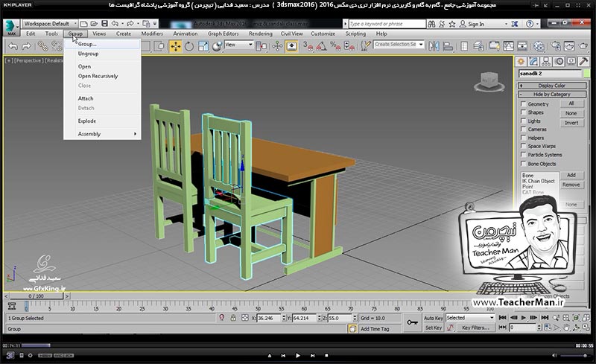Viewport: 596px width, 364px height.
Task: Toggle the Selection Lock padlock icon
Action: tap(233, 318)
